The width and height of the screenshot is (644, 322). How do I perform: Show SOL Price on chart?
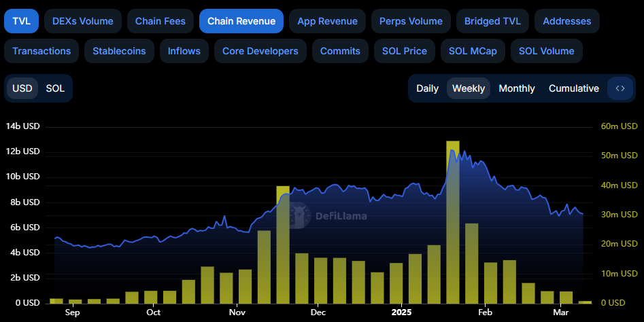(404, 51)
